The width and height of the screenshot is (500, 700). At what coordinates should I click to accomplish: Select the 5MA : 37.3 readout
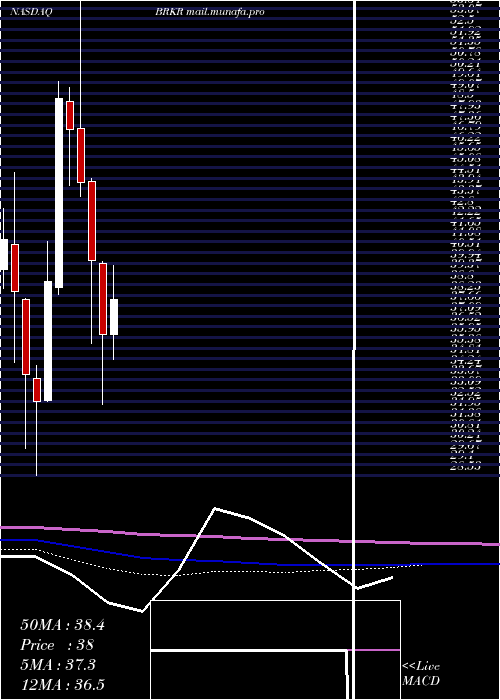[x=58, y=665]
